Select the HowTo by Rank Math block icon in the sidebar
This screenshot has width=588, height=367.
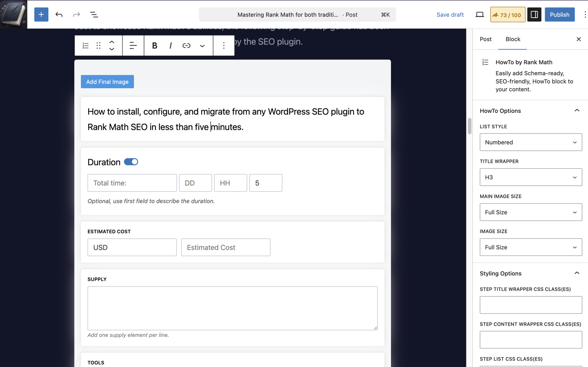point(485,62)
